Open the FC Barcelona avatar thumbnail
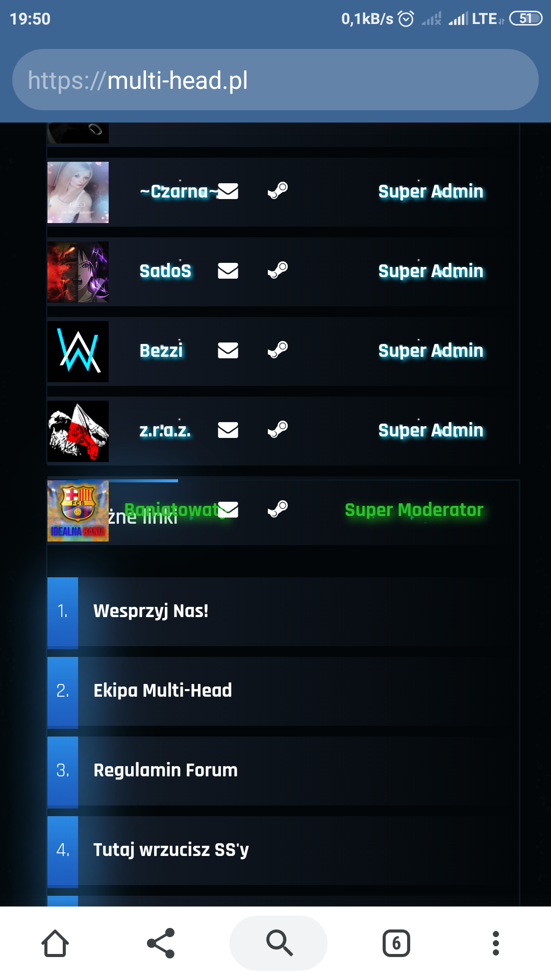Viewport: 551px width, 980px height. point(78,511)
